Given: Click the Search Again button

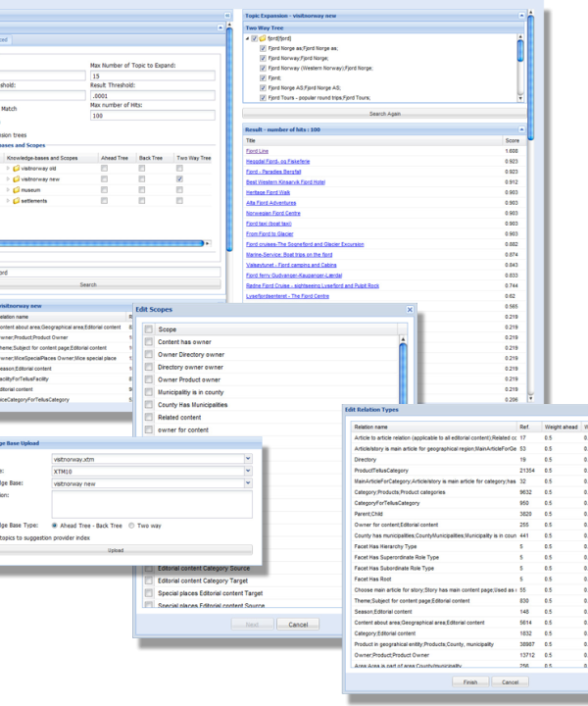Looking at the screenshot, I should [384, 114].
